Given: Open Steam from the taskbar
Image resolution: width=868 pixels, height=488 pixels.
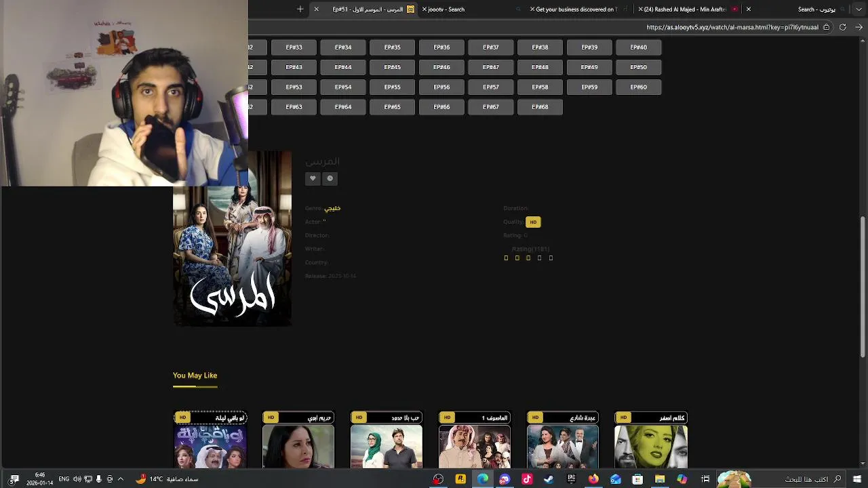Looking at the screenshot, I should [x=549, y=479].
